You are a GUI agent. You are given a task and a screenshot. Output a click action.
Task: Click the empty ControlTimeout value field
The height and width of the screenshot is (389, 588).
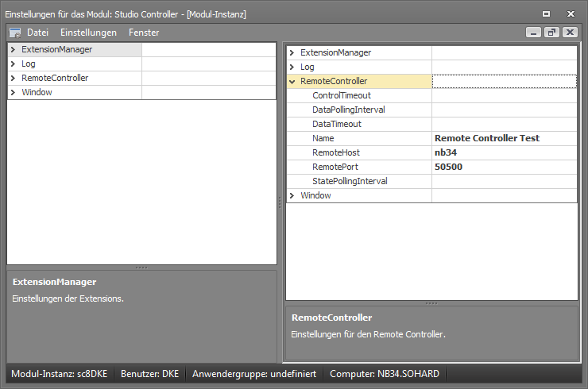(505, 95)
